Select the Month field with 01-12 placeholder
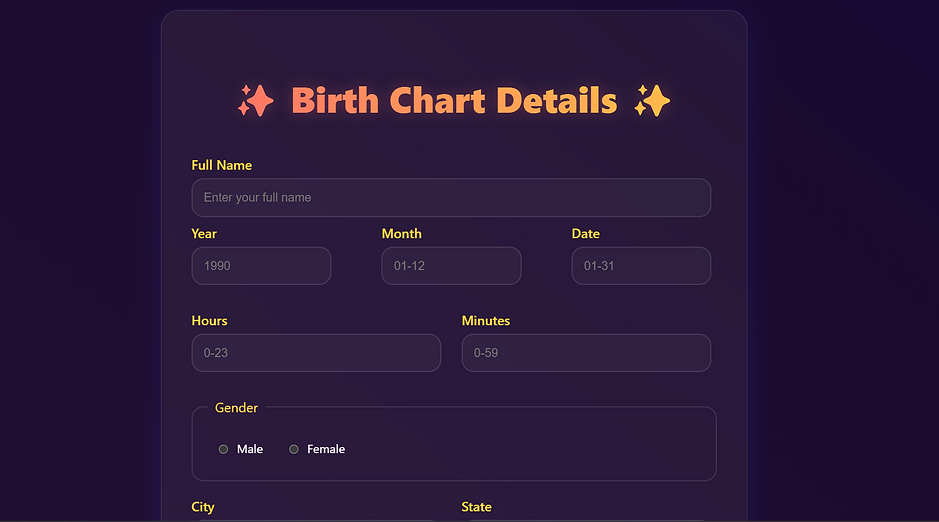The image size is (939, 522). 451,266
